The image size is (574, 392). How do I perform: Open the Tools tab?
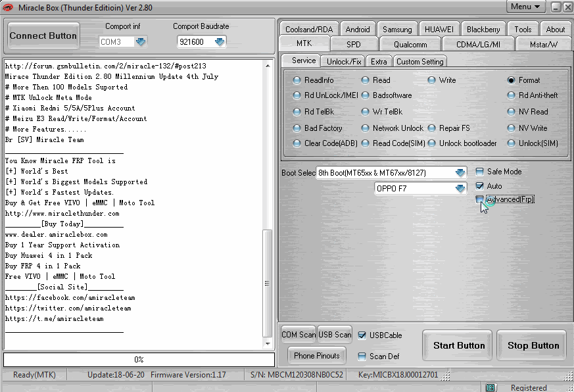pos(522,30)
